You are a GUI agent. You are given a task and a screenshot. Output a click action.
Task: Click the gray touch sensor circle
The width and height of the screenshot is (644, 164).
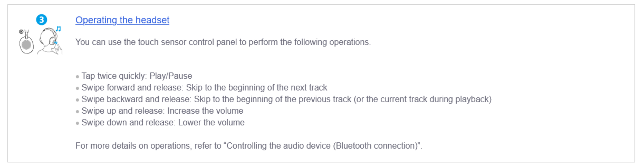[x=26, y=45]
